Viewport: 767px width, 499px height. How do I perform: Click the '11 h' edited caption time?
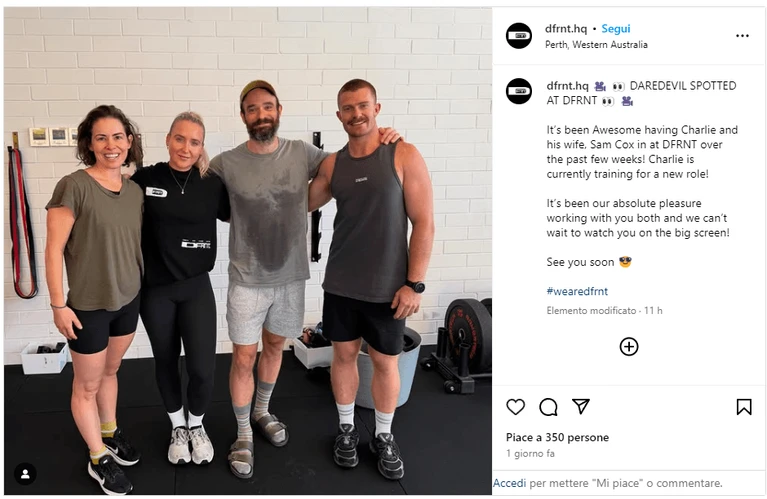(x=653, y=311)
